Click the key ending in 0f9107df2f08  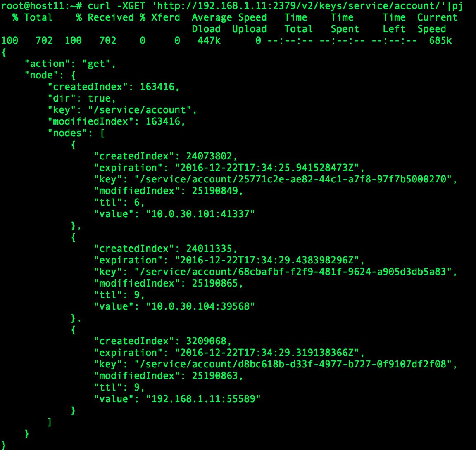[293, 365]
